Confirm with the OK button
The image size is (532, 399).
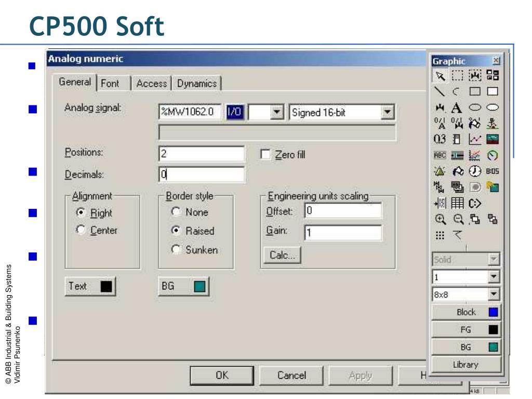pyautogui.click(x=222, y=375)
